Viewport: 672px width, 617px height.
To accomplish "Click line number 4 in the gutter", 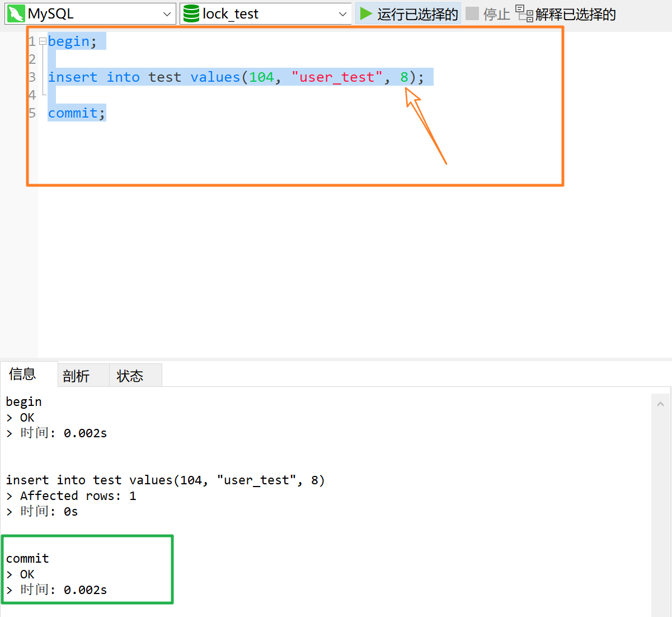I will [32, 95].
